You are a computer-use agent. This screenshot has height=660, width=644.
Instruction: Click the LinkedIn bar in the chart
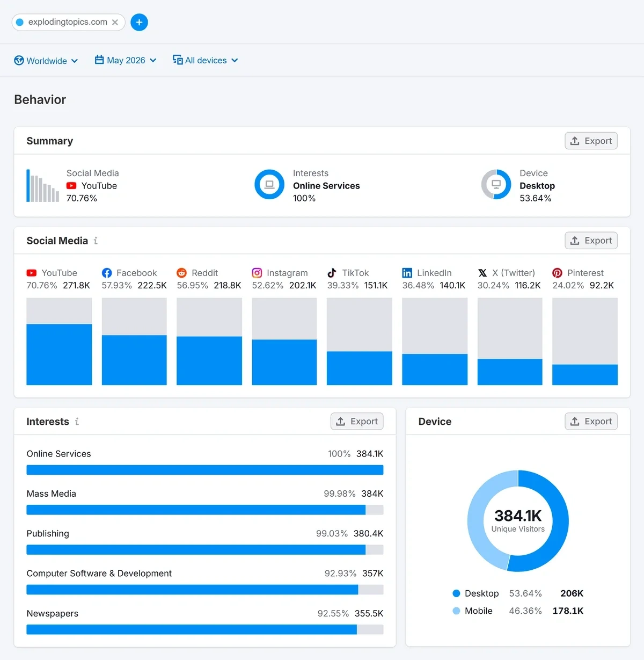(435, 369)
